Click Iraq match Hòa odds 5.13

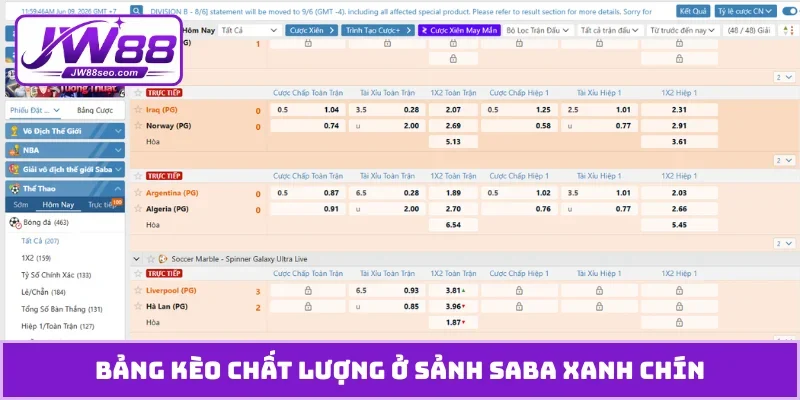[454, 142]
